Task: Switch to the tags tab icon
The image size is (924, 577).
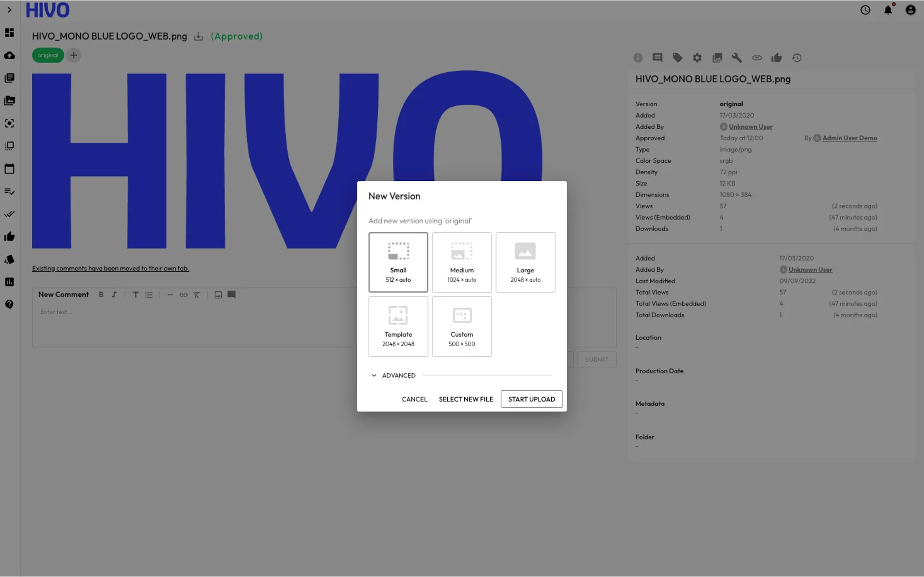Action: (x=677, y=58)
